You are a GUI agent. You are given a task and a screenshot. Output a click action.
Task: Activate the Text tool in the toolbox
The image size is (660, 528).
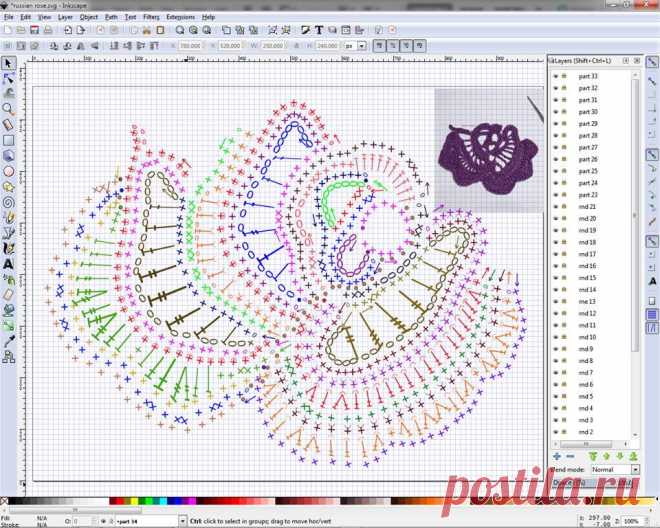pyautogui.click(x=8, y=264)
